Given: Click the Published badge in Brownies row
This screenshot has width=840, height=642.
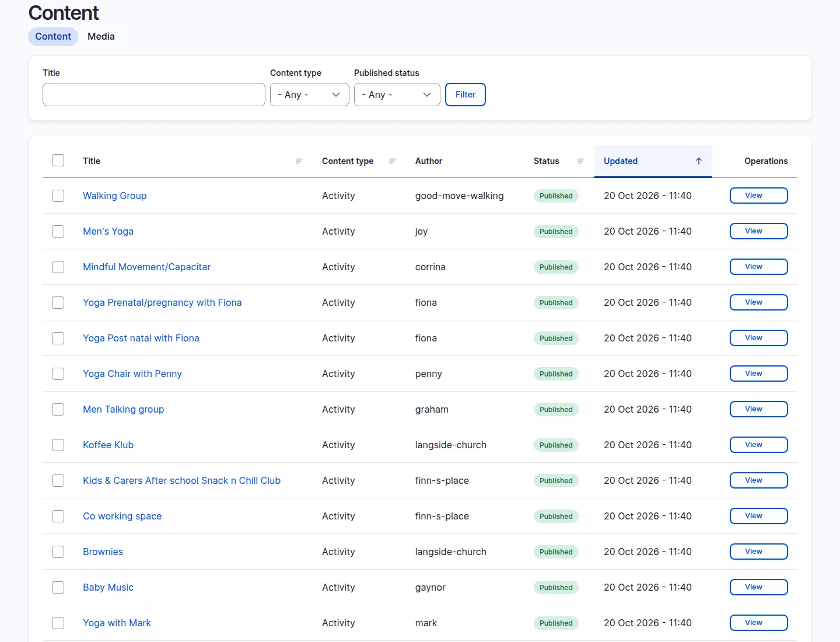Looking at the screenshot, I should [x=556, y=552].
